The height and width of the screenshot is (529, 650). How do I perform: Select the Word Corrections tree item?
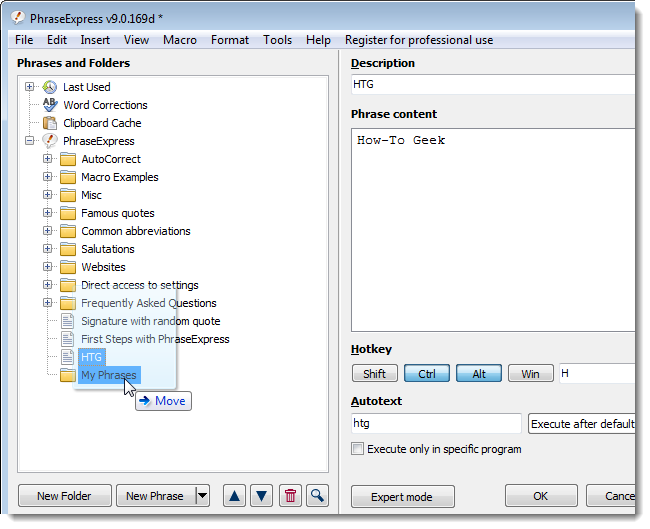(105, 105)
